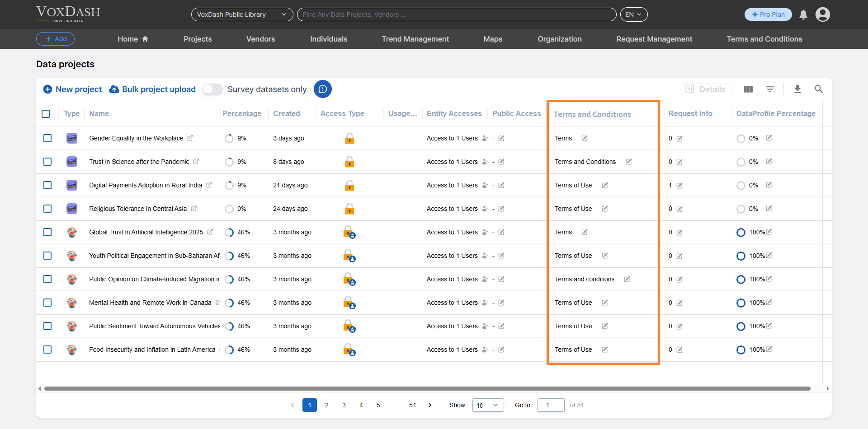This screenshot has width=868, height=429.
Task: Click the New project button
Action: [x=72, y=89]
